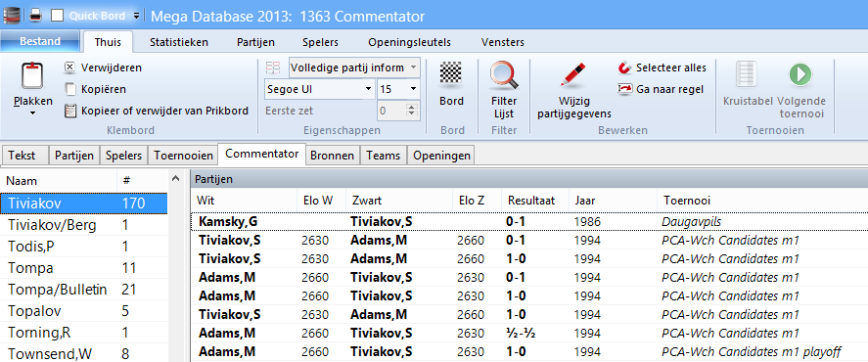Open the Statistieken ribbon tab
Image resolution: width=868 pixels, height=362 pixels.
[x=179, y=42]
